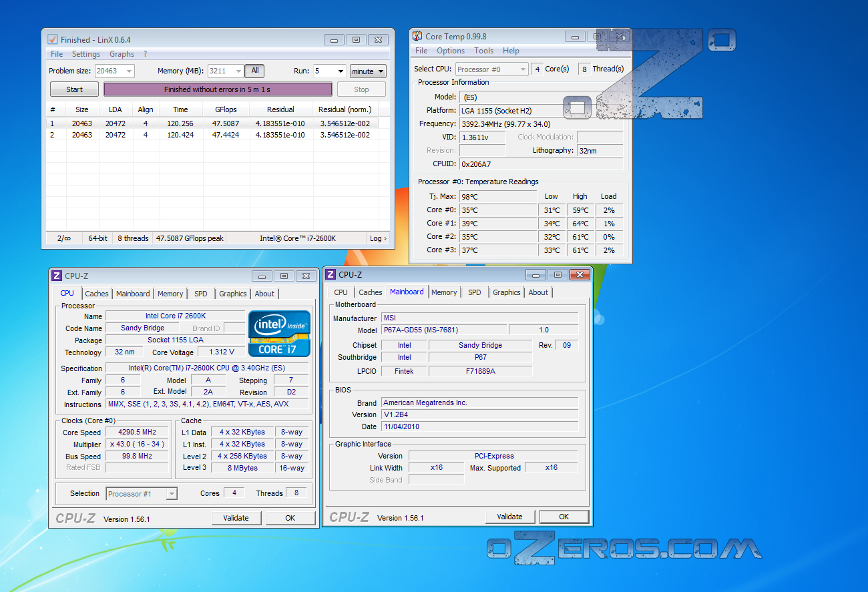This screenshot has width=868, height=592.
Task: Click the Intel Core i7 logo badge
Action: click(279, 334)
